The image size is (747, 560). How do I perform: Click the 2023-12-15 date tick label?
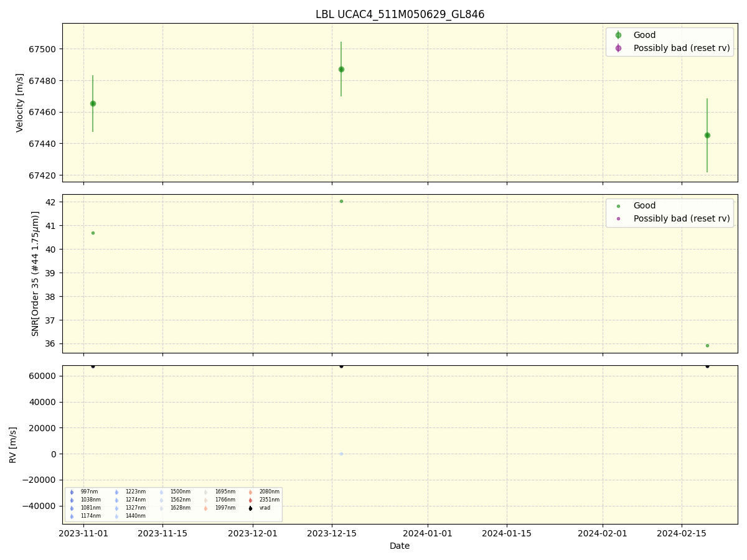(x=331, y=533)
